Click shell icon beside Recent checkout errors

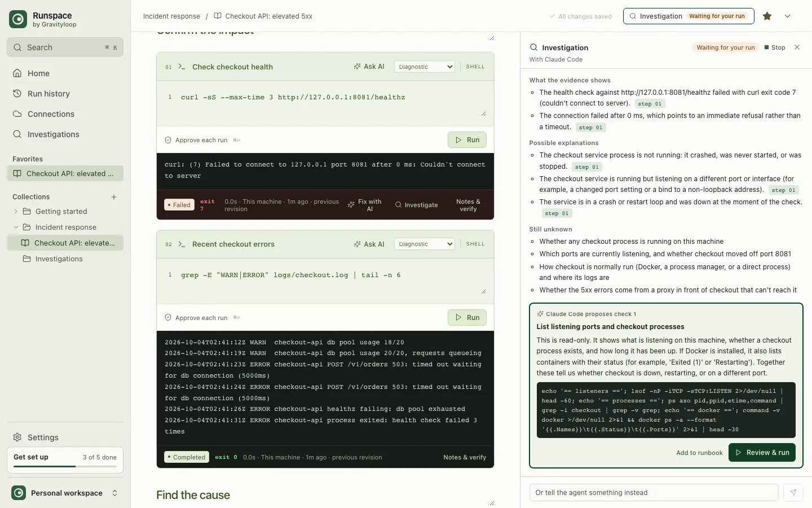coord(182,244)
